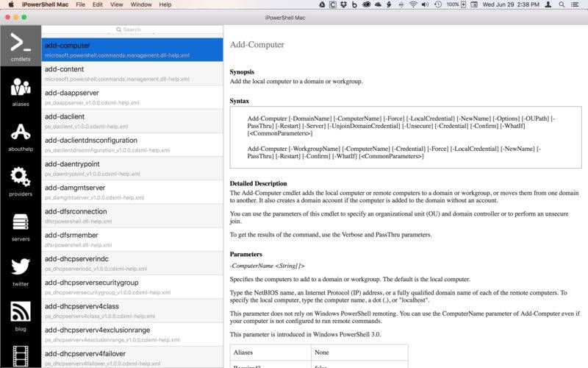588x368 pixels.
Task: Click the Dropbox menu bar icon
Action: pos(343,4)
